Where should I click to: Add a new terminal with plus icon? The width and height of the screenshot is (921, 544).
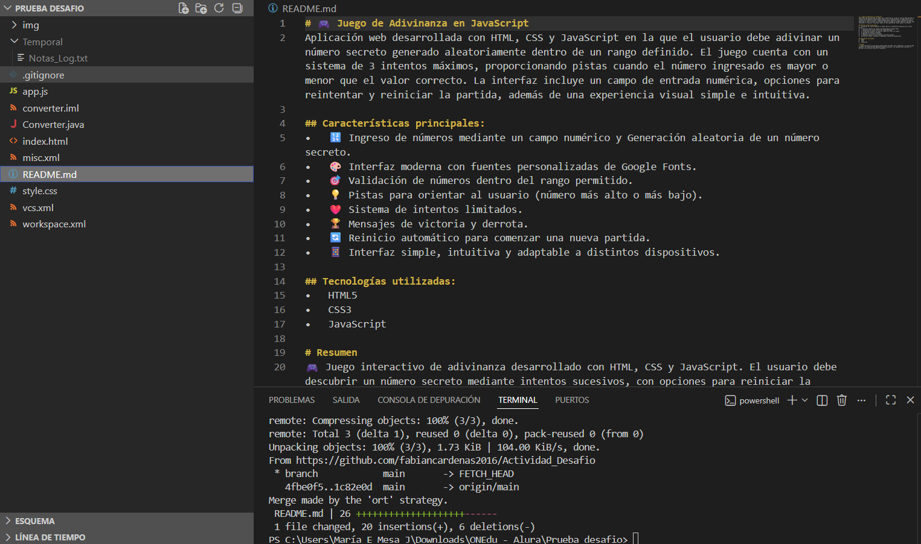pyautogui.click(x=792, y=400)
